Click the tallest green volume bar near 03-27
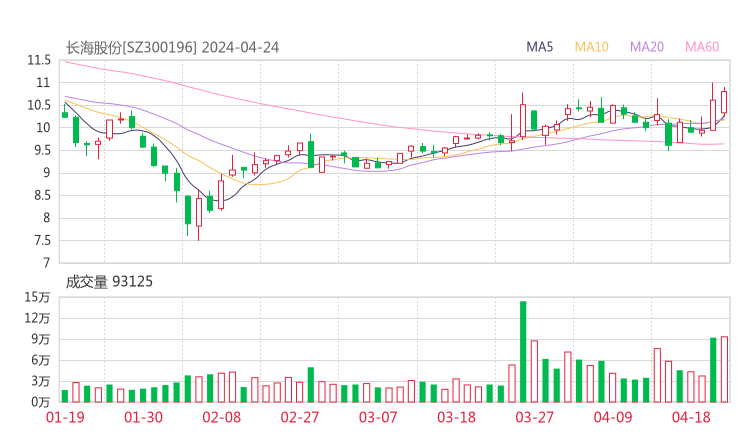Viewport: 740px width, 440px height. tap(523, 352)
